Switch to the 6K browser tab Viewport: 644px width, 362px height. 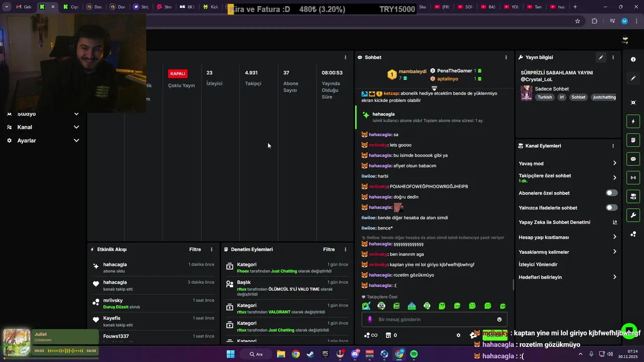[187, 7]
